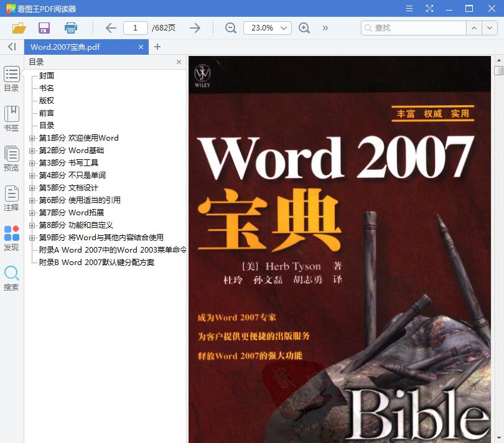
Task: Expand 第3部分 书写工具
Action: [x=32, y=163]
